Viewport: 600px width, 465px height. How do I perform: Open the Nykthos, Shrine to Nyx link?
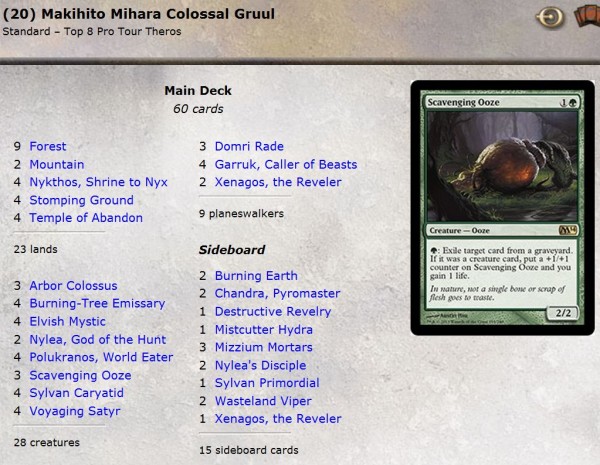[98, 182]
